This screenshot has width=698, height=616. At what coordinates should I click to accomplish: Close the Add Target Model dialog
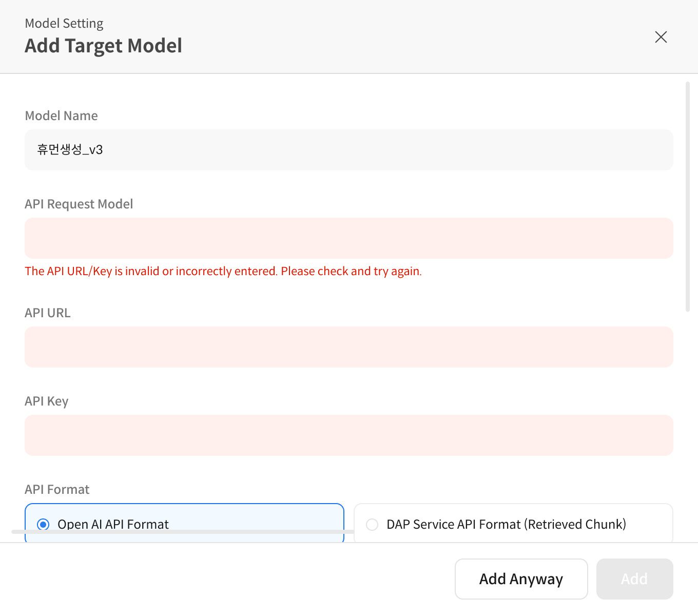[x=661, y=37]
